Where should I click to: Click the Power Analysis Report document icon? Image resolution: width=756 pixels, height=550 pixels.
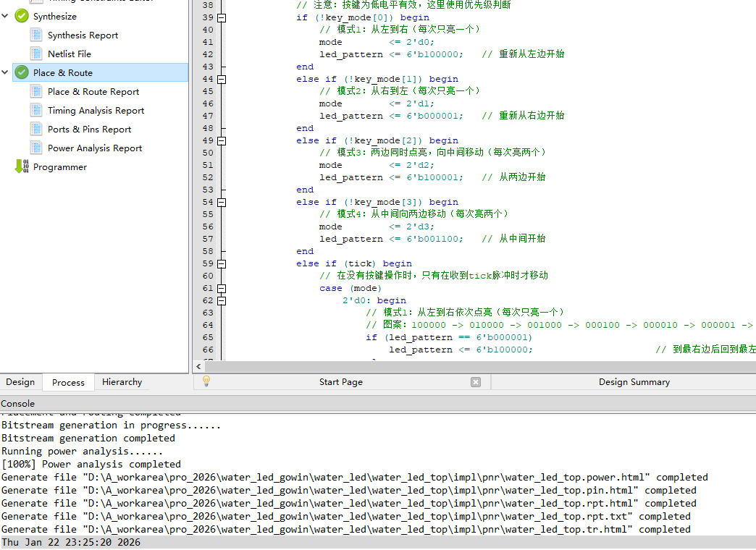coord(36,148)
